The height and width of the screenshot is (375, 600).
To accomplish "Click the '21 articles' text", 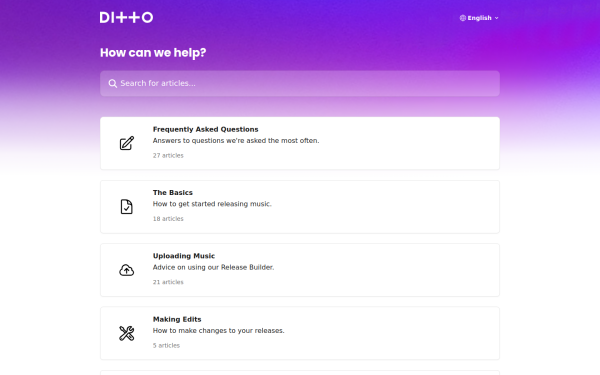I will click(x=168, y=282).
